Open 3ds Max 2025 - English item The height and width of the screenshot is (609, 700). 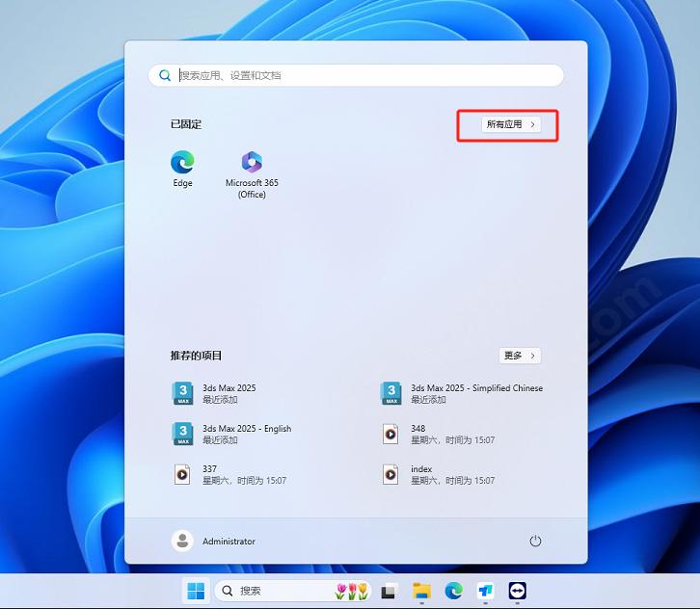tap(231, 435)
